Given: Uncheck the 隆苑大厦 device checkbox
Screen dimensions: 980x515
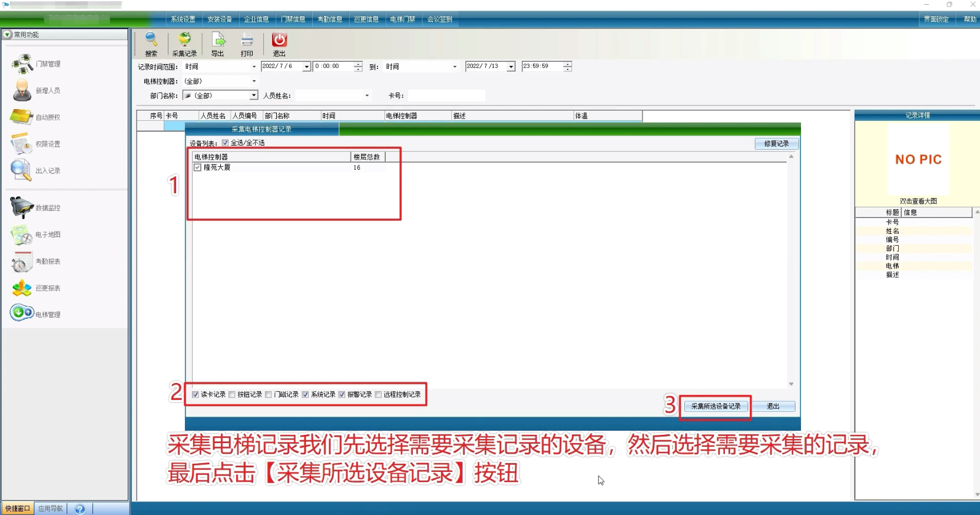Looking at the screenshot, I should pos(198,167).
